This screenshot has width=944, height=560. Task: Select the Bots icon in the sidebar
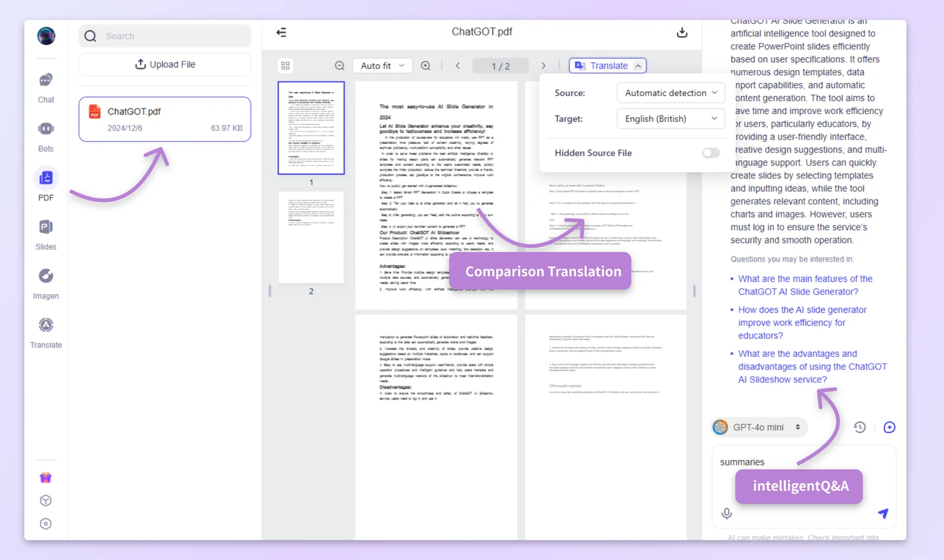pos(45,136)
